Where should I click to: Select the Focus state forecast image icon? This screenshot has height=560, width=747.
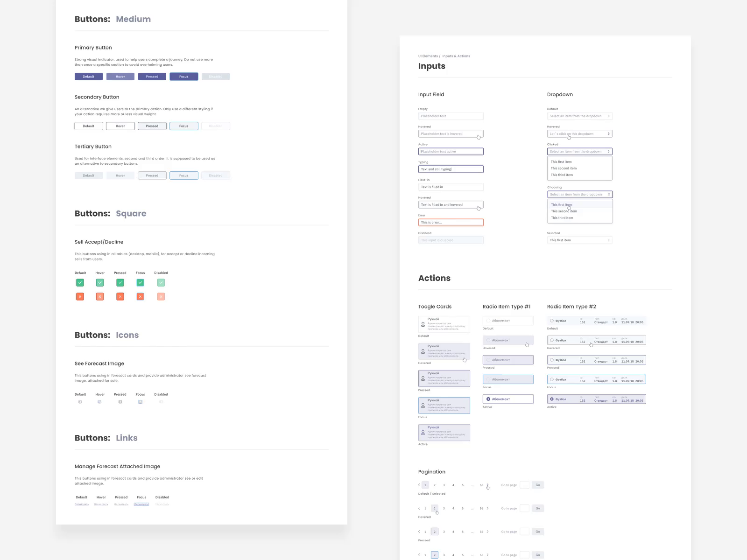[140, 401]
